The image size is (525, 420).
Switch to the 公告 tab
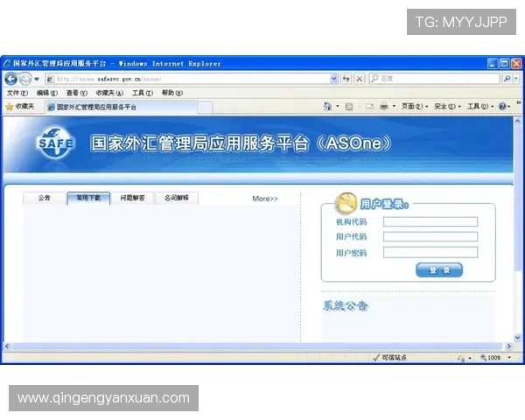45,198
